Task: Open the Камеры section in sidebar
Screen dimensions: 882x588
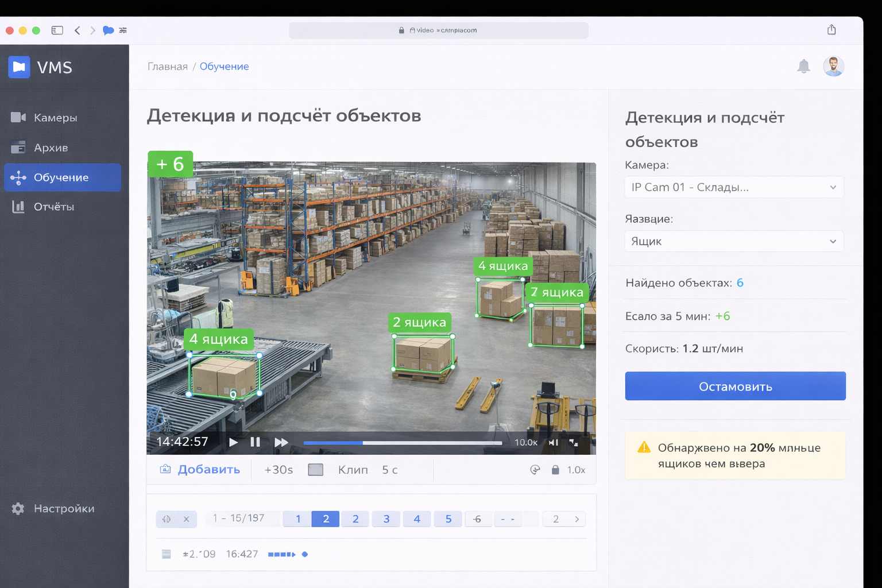Action: coord(55,118)
